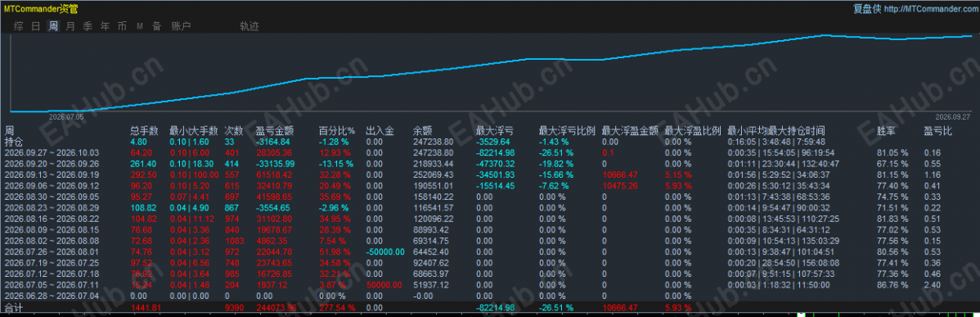Switch to the 年 yearly tab
This screenshot has height=317, width=980.
(x=105, y=26)
